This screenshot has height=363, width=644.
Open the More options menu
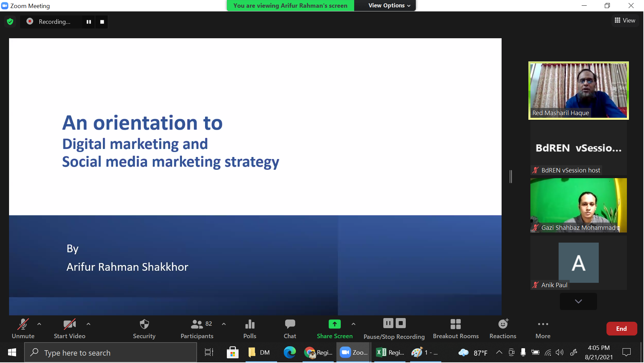[543, 329]
